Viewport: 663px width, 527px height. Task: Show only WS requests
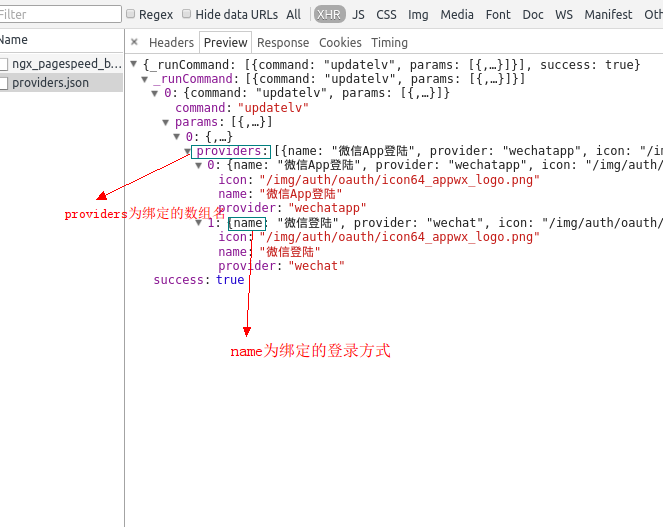564,15
